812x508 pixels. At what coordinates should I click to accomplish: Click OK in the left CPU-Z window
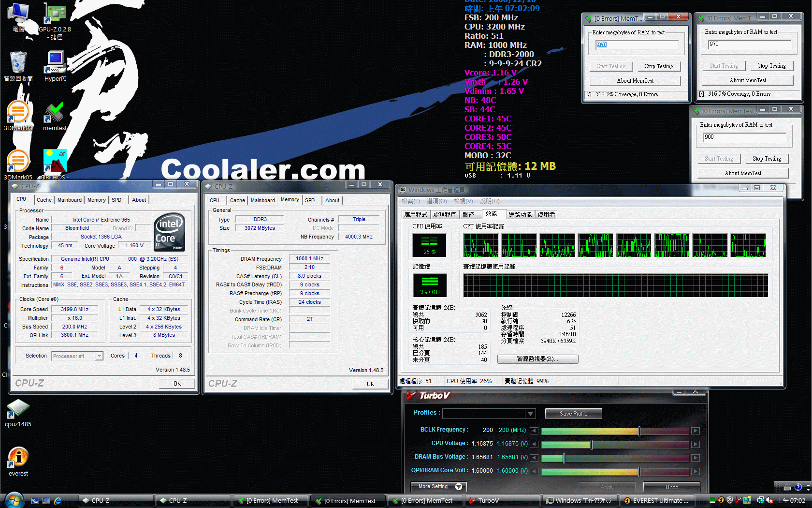[177, 383]
